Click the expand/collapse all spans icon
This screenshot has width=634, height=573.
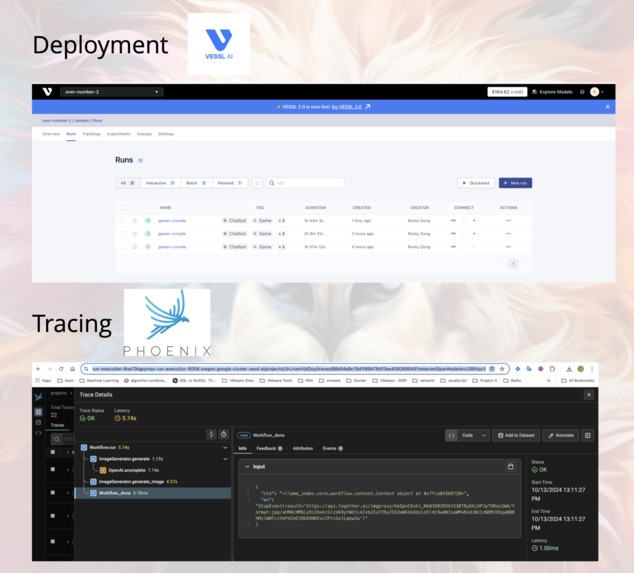pyautogui.click(x=211, y=434)
